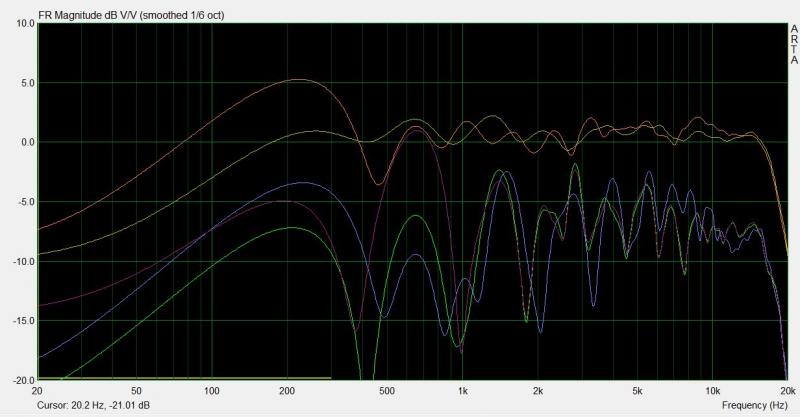Click the vertical ARTA label
This screenshot has width=800, height=417.
pyautogui.click(x=794, y=45)
